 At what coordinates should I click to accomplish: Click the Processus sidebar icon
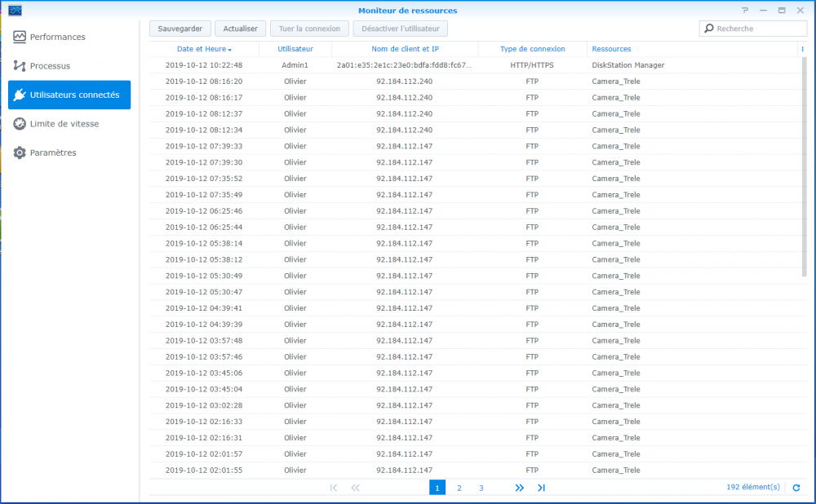[x=20, y=65]
